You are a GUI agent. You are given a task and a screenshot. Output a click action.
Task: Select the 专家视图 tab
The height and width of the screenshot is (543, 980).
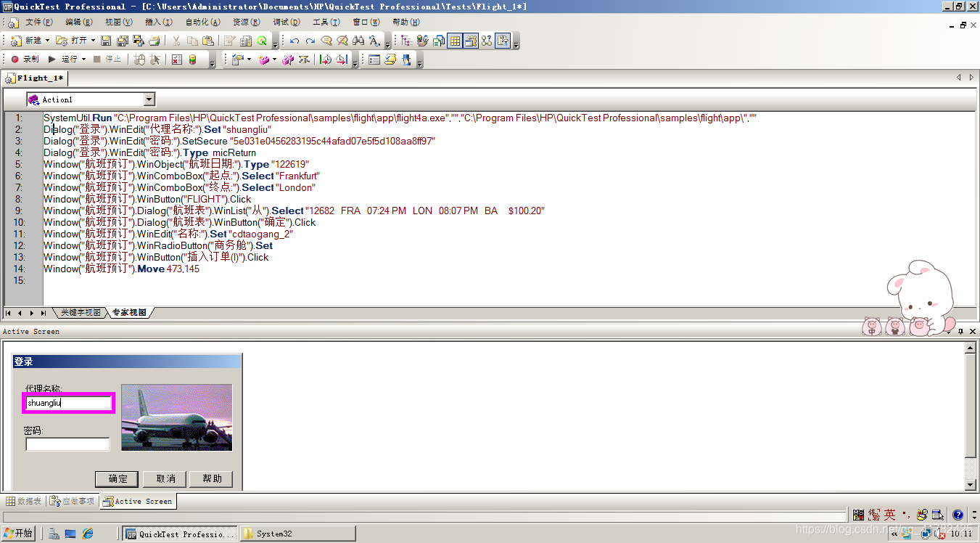pos(129,313)
